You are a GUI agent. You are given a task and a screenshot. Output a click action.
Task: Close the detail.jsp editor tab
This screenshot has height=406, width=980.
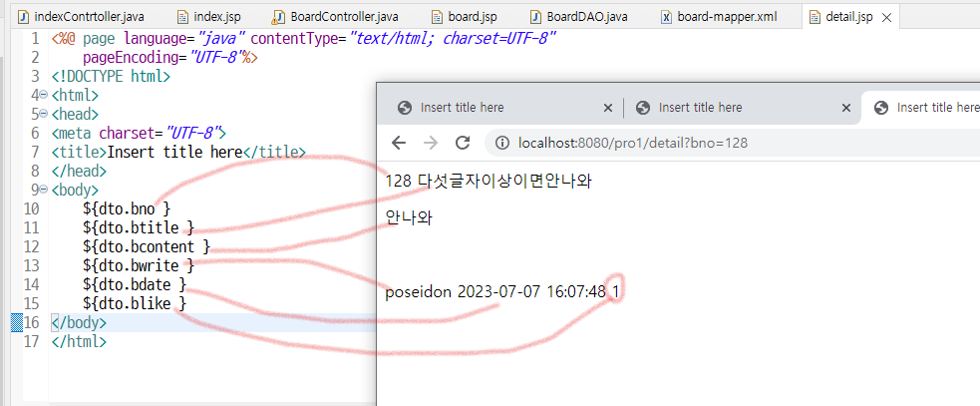pyautogui.click(x=885, y=18)
